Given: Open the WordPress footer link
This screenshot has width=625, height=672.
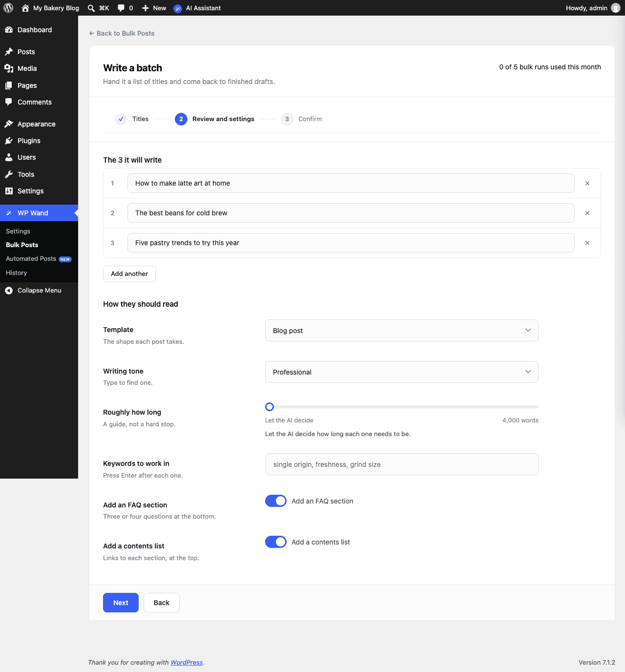Looking at the screenshot, I should point(187,663).
